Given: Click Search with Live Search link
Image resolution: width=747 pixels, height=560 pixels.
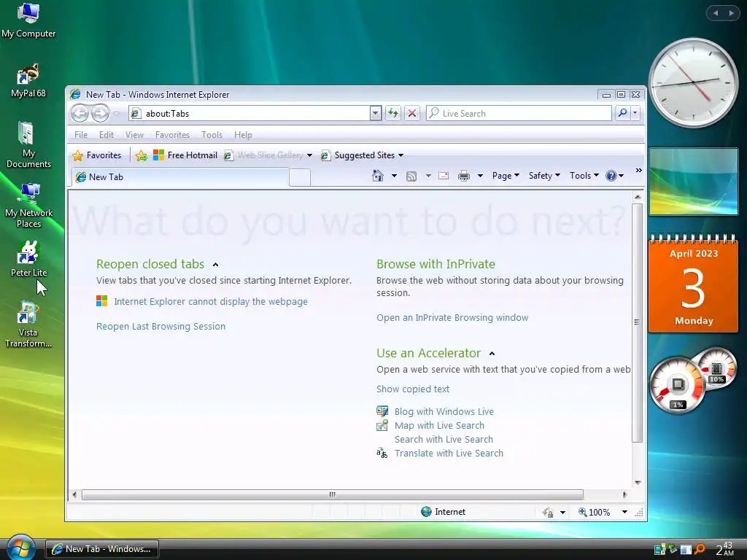Looking at the screenshot, I should click(x=444, y=439).
